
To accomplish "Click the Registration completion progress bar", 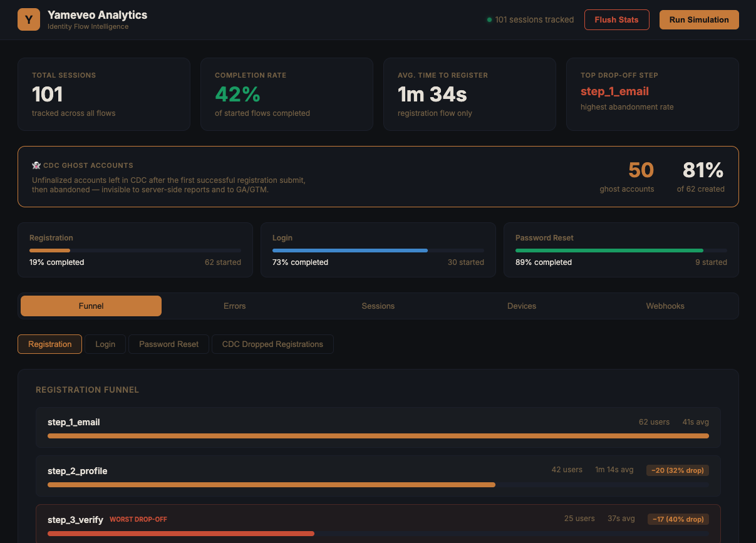I will pyautogui.click(x=135, y=251).
